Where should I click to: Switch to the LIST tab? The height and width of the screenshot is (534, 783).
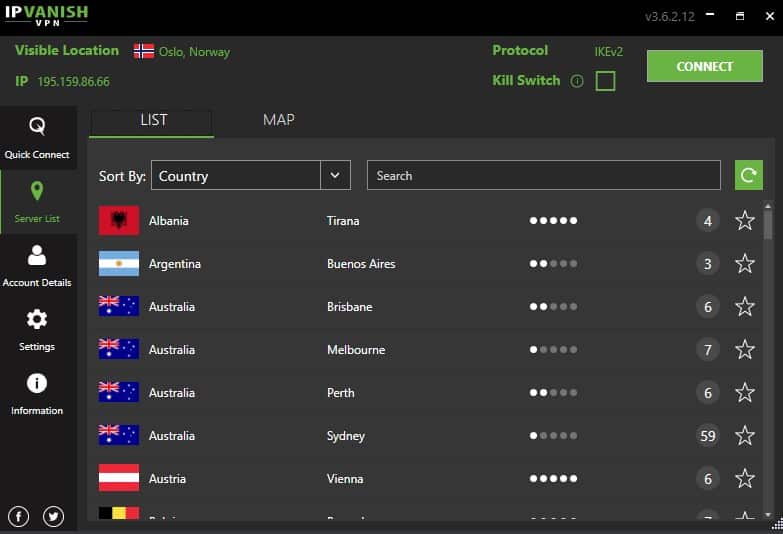coord(152,122)
